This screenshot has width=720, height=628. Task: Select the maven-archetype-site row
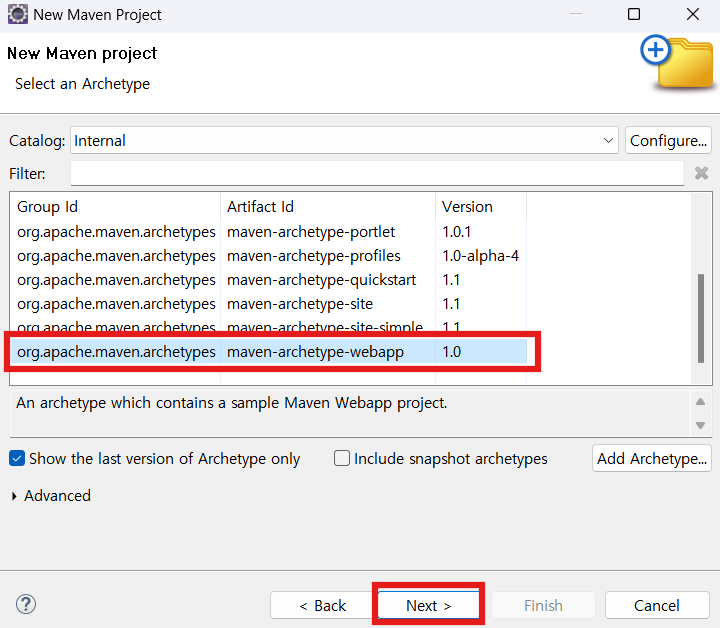pyautogui.click(x=269, y=303)
